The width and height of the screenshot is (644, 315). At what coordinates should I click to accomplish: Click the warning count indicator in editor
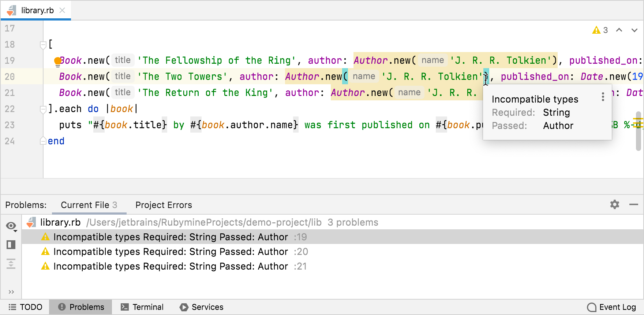coord(600,30)
